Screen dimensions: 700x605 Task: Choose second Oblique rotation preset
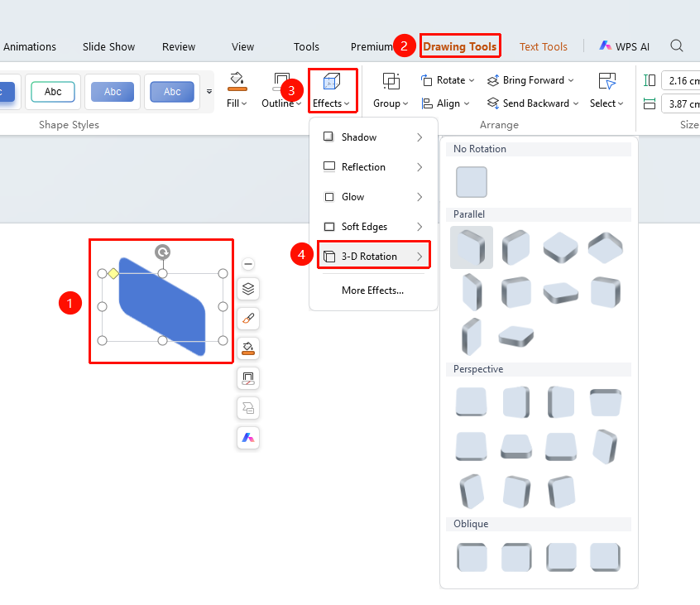click(516, 557)
